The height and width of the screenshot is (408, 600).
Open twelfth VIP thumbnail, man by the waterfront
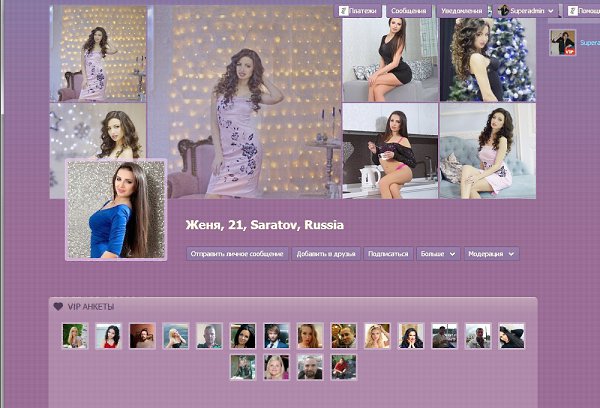(444, 336)
